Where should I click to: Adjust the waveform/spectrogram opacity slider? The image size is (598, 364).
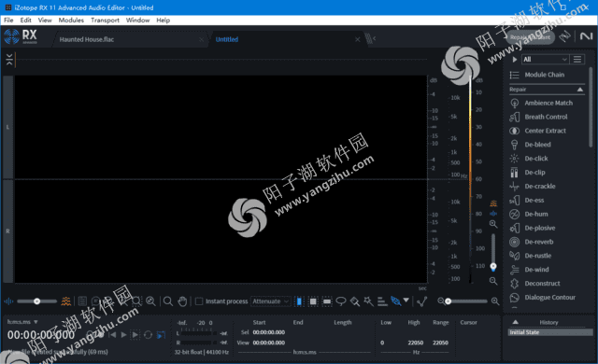click(x=37, y=301)
